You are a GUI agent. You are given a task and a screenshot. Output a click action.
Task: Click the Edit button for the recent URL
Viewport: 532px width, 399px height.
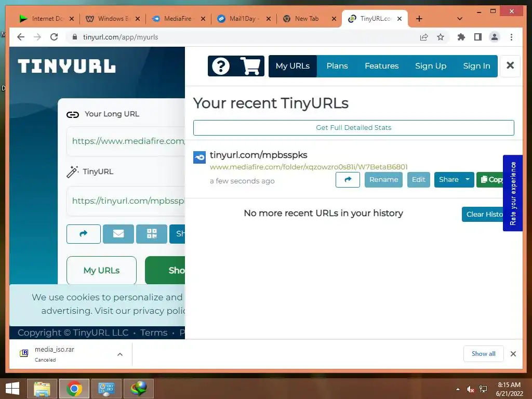(418, 179)
